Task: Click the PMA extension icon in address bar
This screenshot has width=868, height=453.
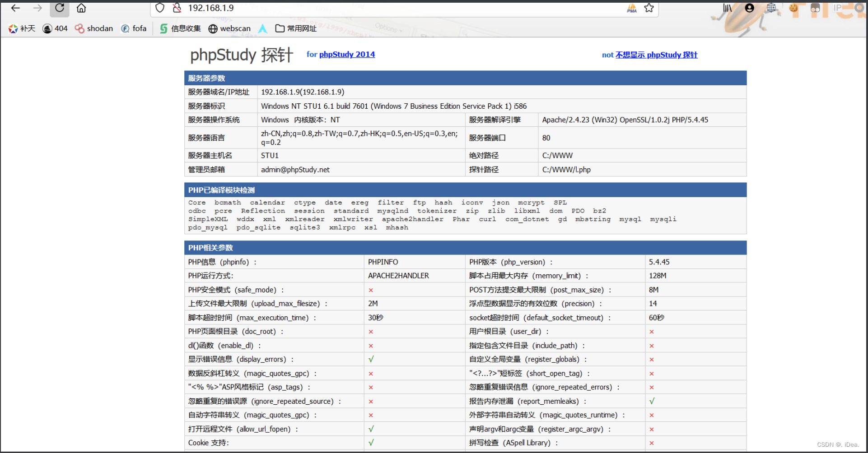Action: (632, 8)
